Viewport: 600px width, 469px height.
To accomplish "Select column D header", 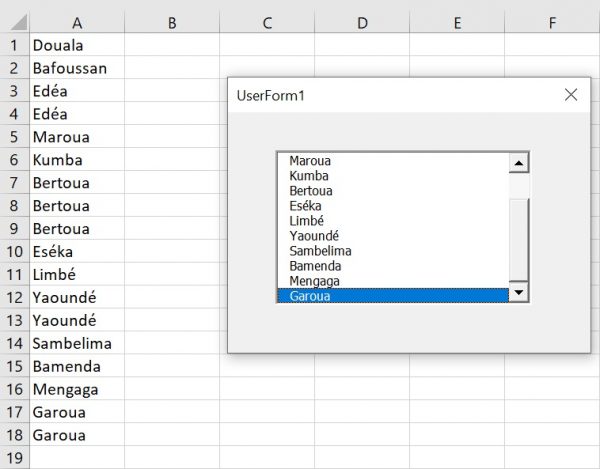I will 362,23.
